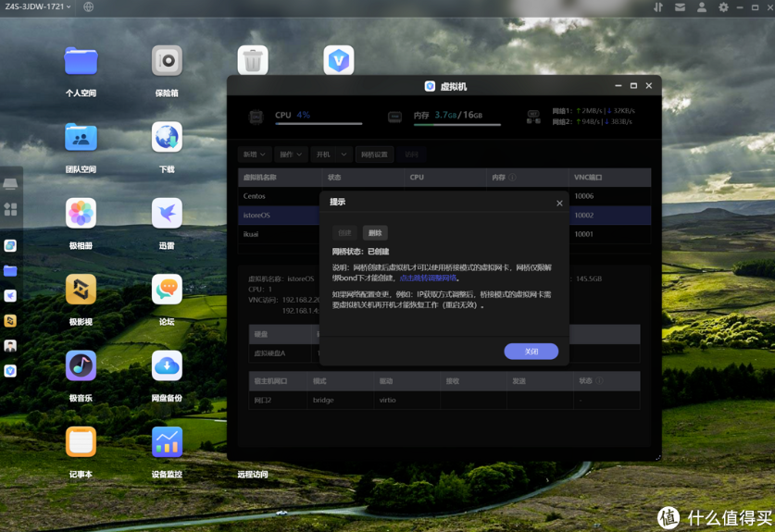Click the blue 关闭 button
Screen dimensions: 775x532
click(531, 352)
